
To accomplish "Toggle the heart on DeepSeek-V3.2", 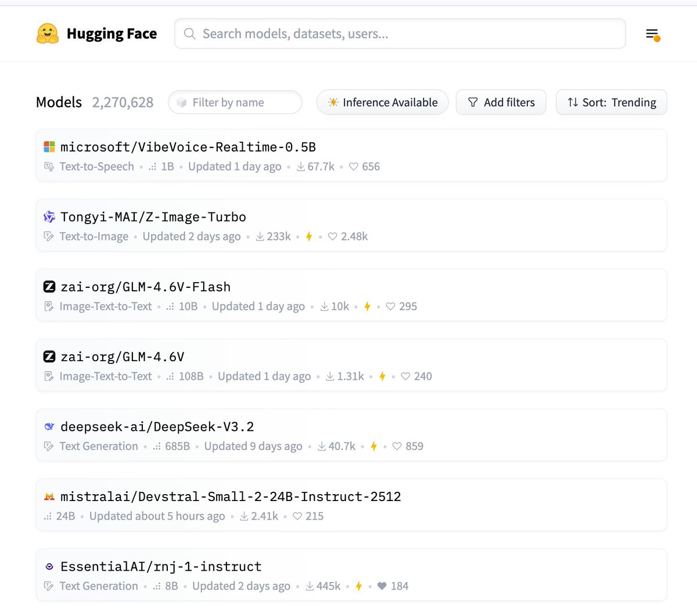I will point(397,446).
